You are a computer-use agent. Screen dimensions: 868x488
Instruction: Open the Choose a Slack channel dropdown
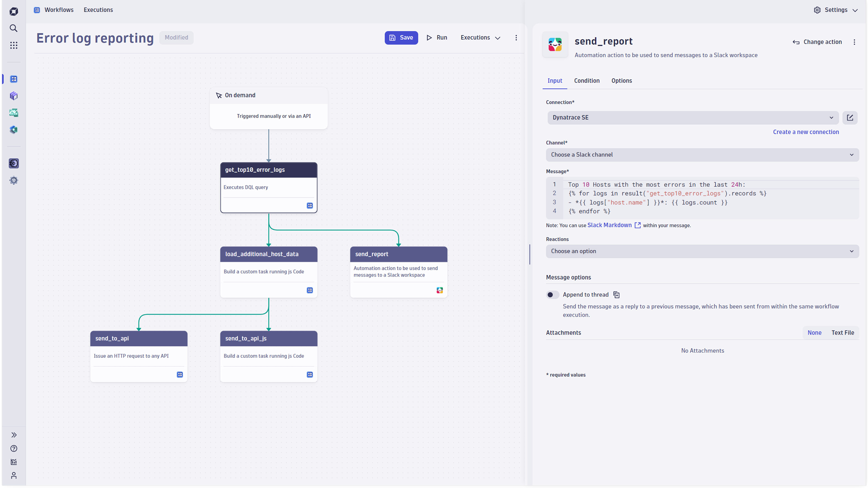click(x=702, y=155)
